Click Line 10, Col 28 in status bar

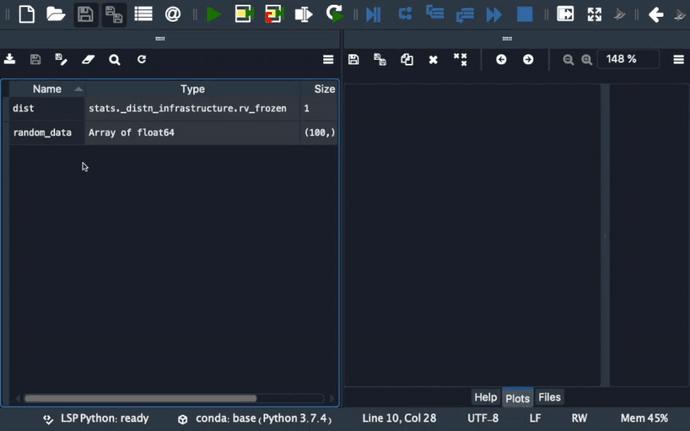399,418
